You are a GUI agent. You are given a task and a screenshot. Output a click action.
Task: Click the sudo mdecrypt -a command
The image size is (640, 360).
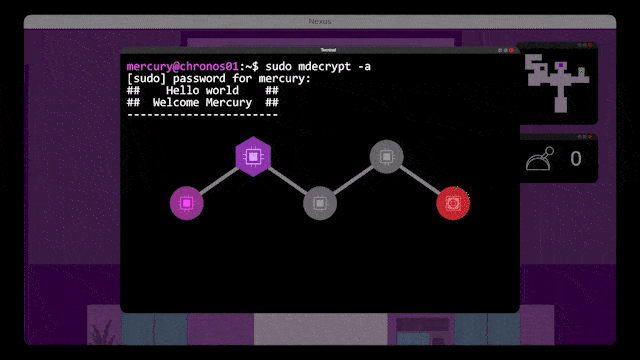tap(318, 66)
